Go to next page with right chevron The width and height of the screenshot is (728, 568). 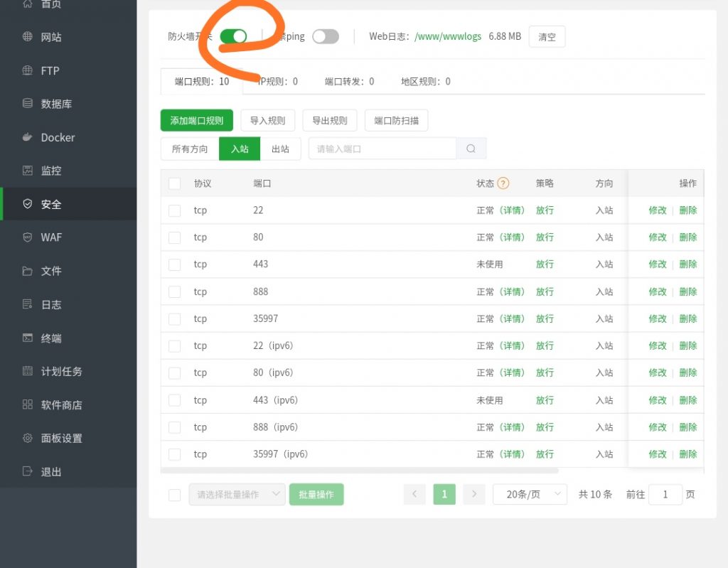(474, 494)
